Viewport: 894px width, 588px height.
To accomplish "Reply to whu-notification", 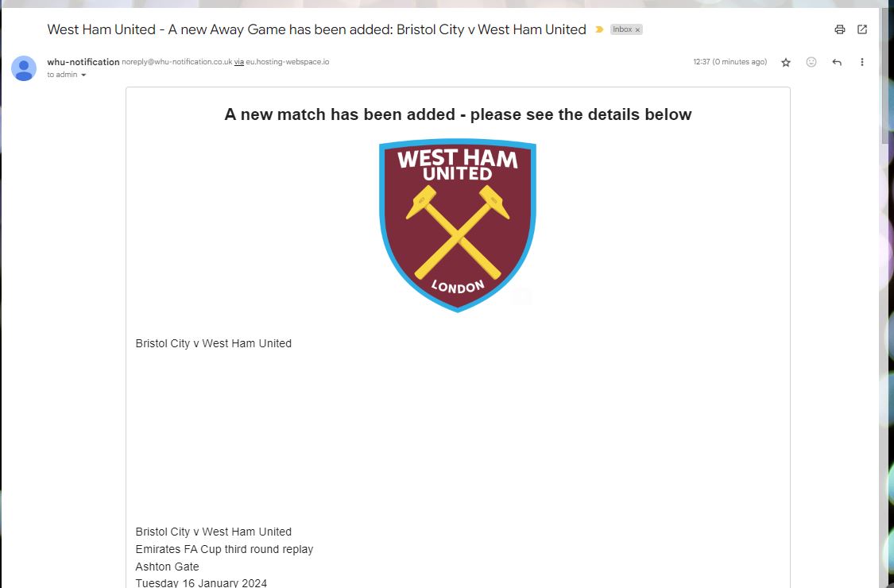I will click(837, 62).
